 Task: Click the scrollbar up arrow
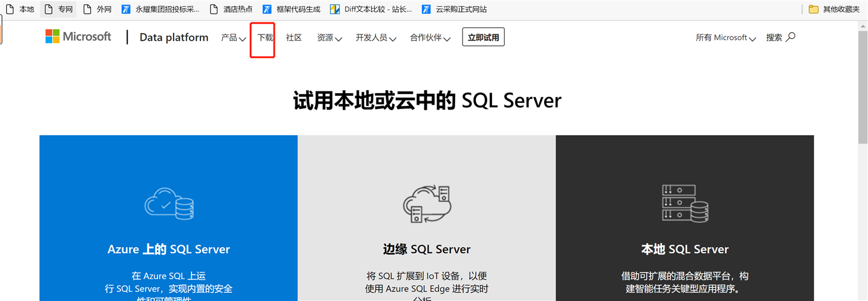(x=863, y=26)
